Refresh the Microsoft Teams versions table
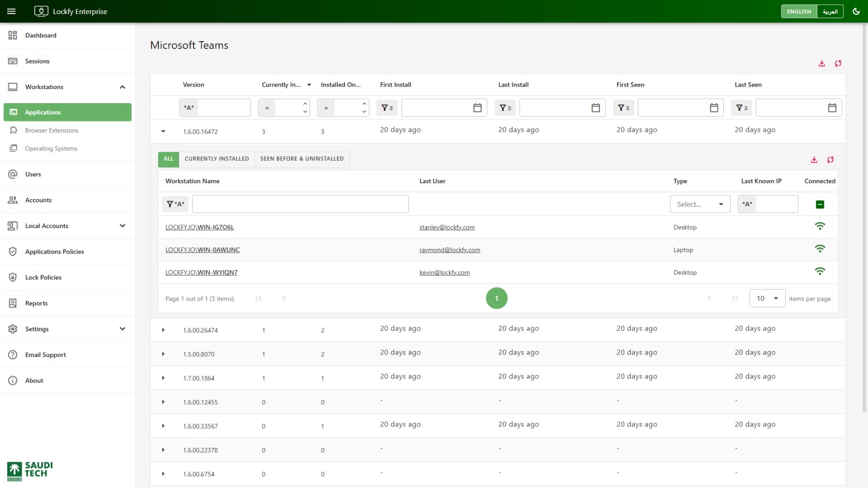The height and width of the screenshot is (488, 868). [838, 63]
